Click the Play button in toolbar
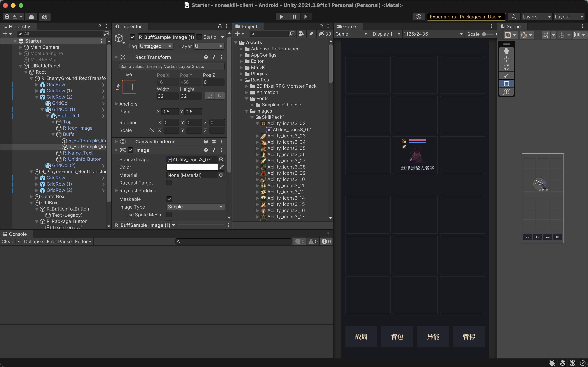 click(281, 17)
